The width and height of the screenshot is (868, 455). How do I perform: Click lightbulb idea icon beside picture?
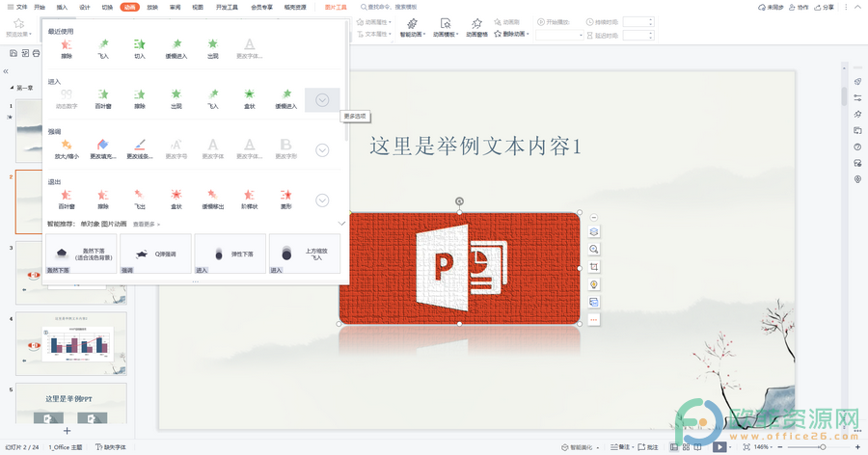(x=594, y=284)
